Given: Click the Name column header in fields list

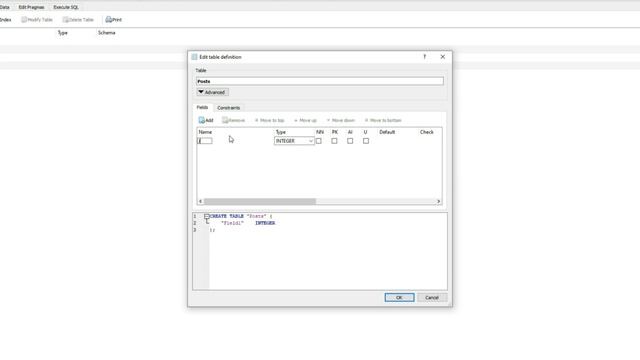Looking at the screenshot, I should 205,132.
